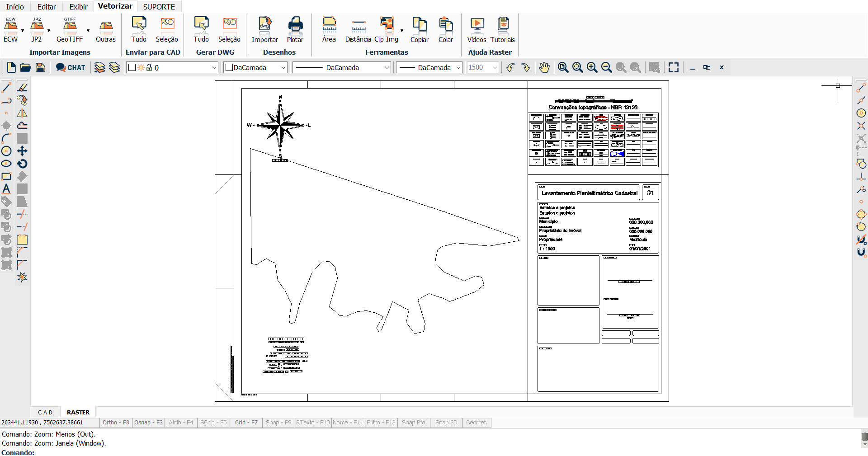Expand the layer 0 dropdown
Image resolution: width=868 pixels, height=456 pixels.
coord(214,67)
